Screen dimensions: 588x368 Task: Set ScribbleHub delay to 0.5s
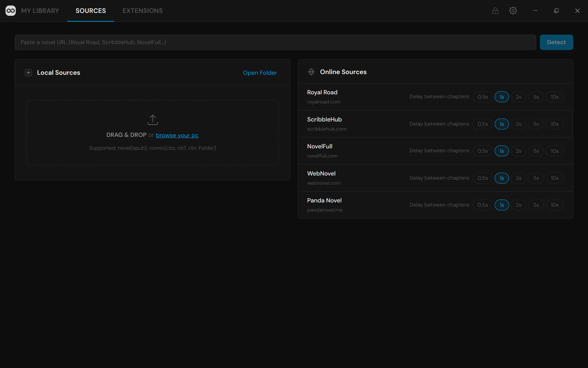click(483, 124)
